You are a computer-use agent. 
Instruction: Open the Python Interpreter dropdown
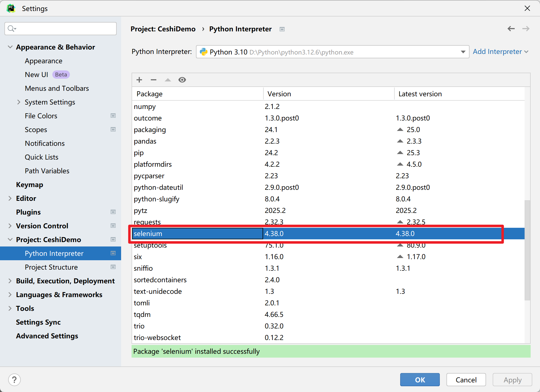(x=332, y=52)
